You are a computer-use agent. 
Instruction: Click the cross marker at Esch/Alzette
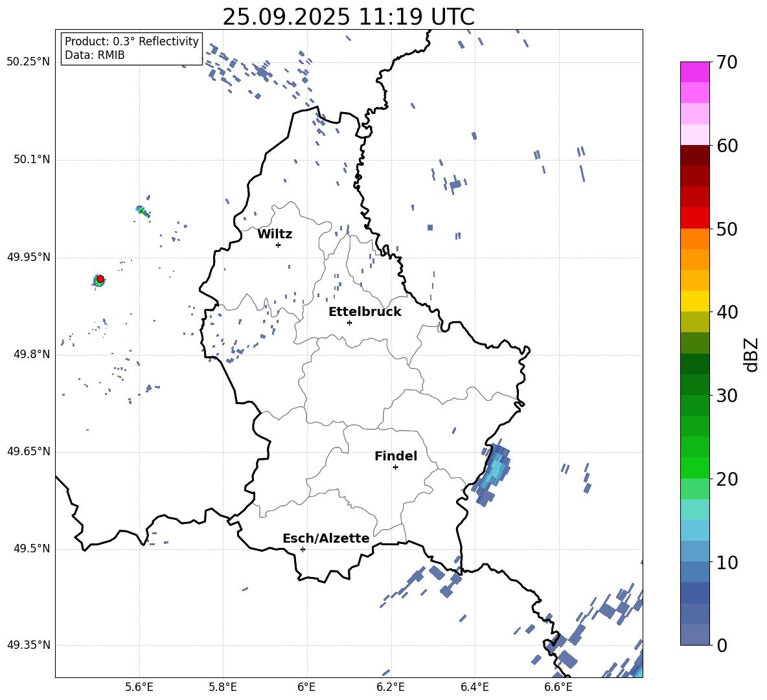point(303,549)
